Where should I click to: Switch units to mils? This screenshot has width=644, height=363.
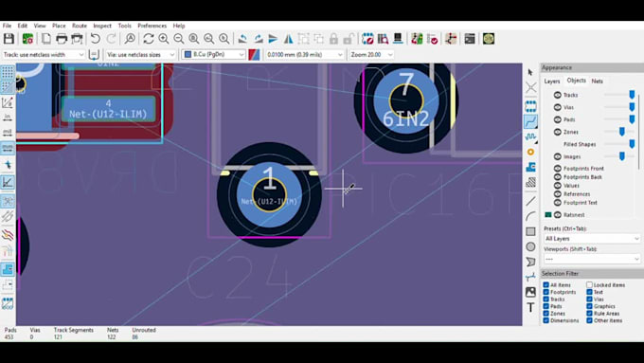8,133
